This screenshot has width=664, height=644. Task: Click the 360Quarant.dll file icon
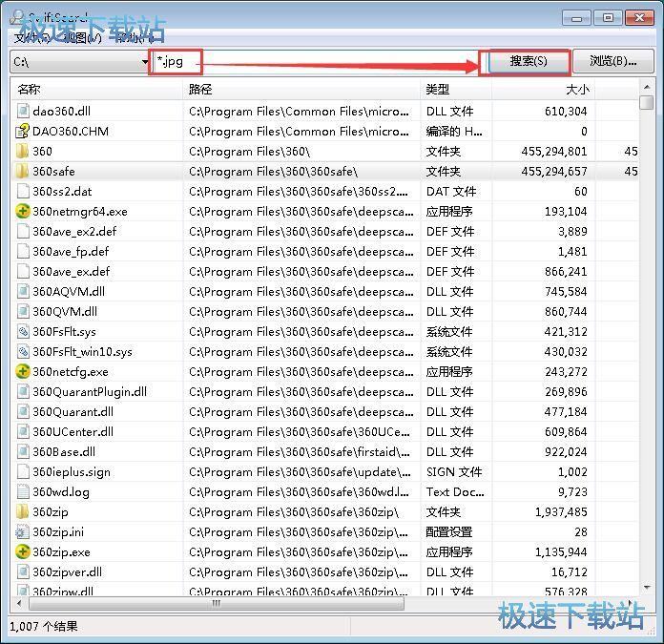(23, 412)
